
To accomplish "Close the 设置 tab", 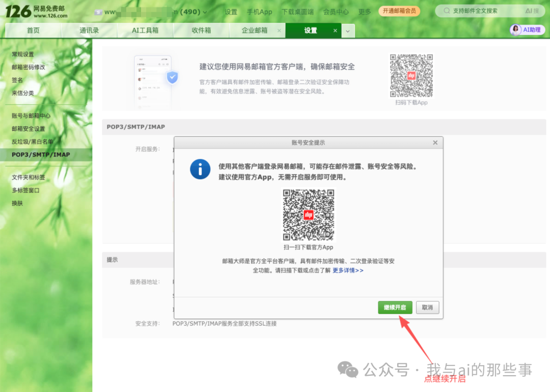I will pos(335,31).
